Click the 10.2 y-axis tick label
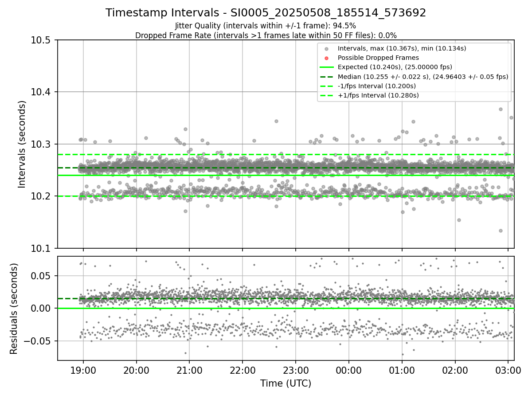Viewport: 532px width, 399px height. click(x=41, y=196)
